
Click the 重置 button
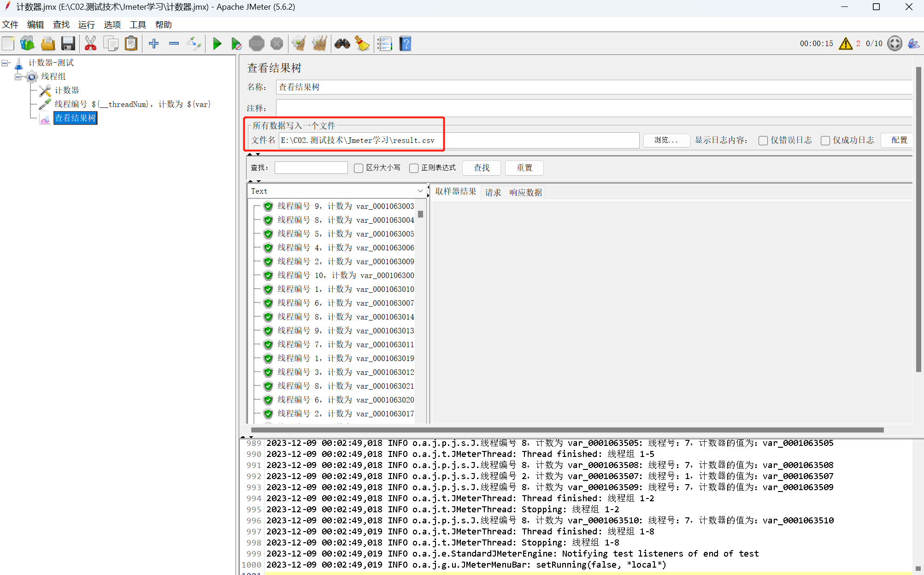tap(524, 168)
